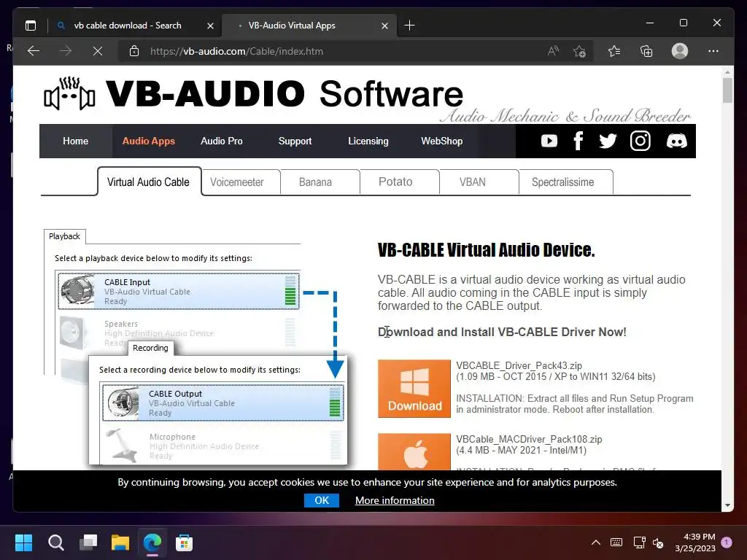Click the VBCable_MACDriver_Pack108.zip text

529,439
